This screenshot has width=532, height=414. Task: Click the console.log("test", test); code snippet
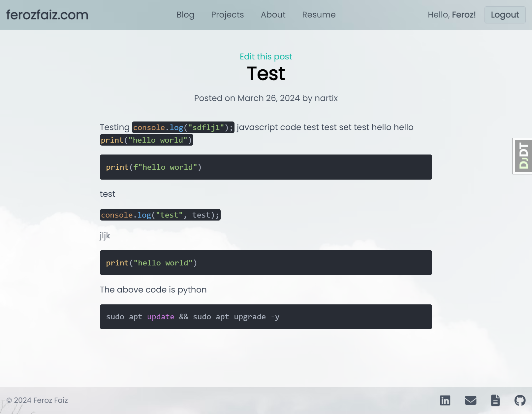pos(160,215)
